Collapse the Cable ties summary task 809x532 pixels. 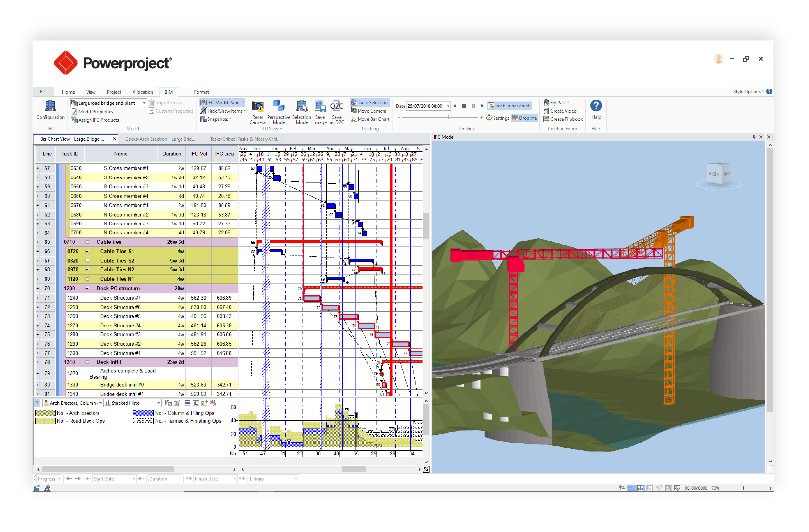(87, 242)
